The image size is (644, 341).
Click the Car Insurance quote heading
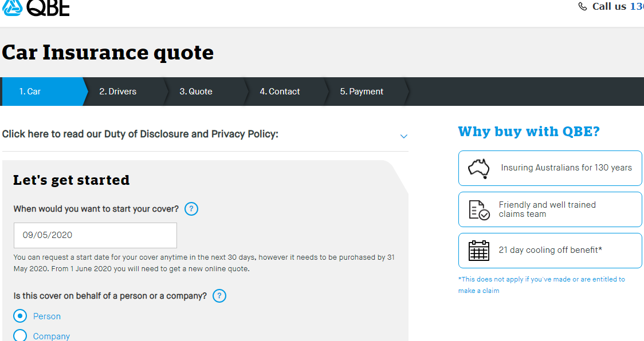108,53
